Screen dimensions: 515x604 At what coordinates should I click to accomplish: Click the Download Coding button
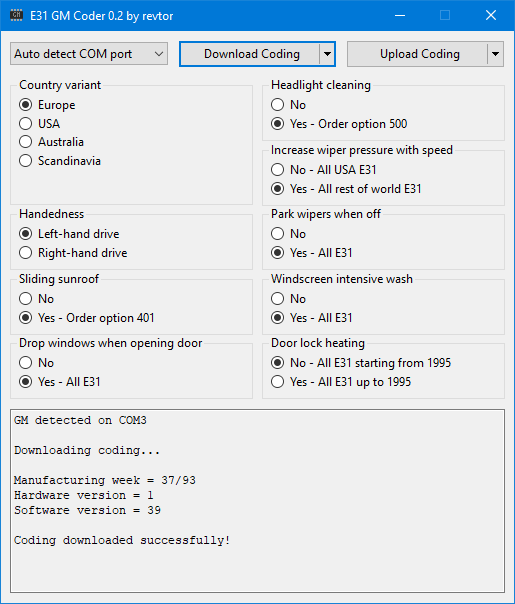[250, 54]
